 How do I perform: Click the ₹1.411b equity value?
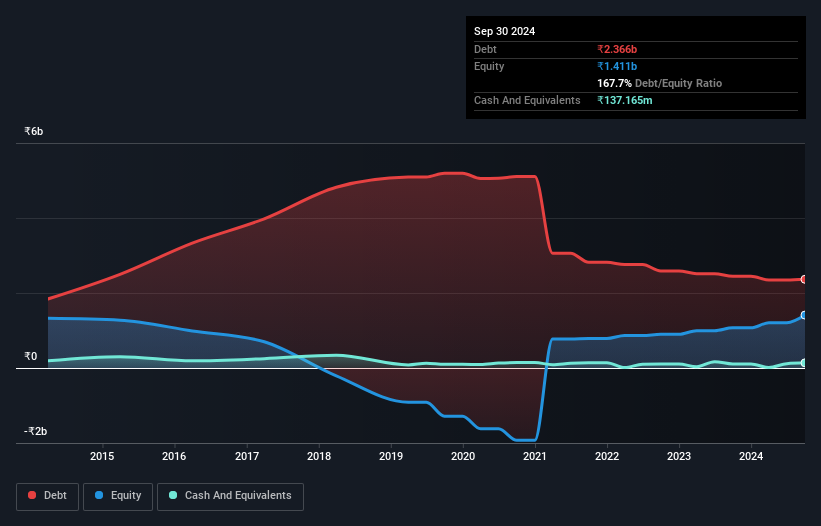click(x=617, y=66)
